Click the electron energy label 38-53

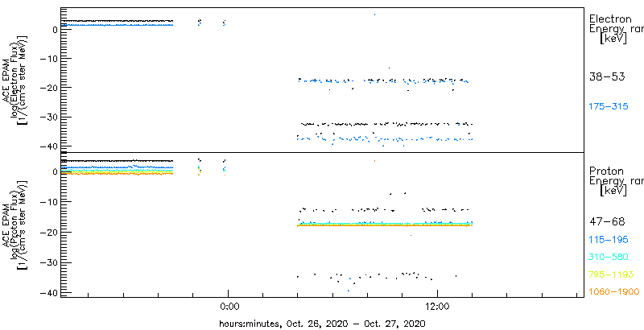607,76
